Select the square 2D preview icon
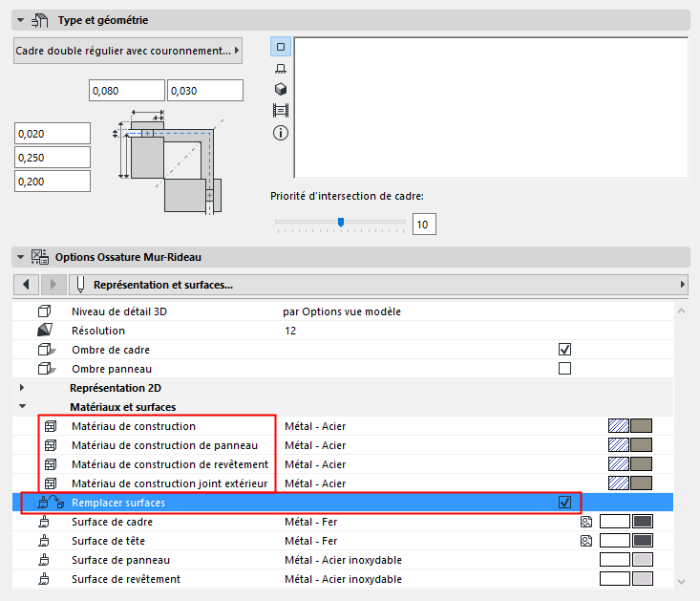The width and height of the screenshot is (700, 601). click(x=281, y=47)
